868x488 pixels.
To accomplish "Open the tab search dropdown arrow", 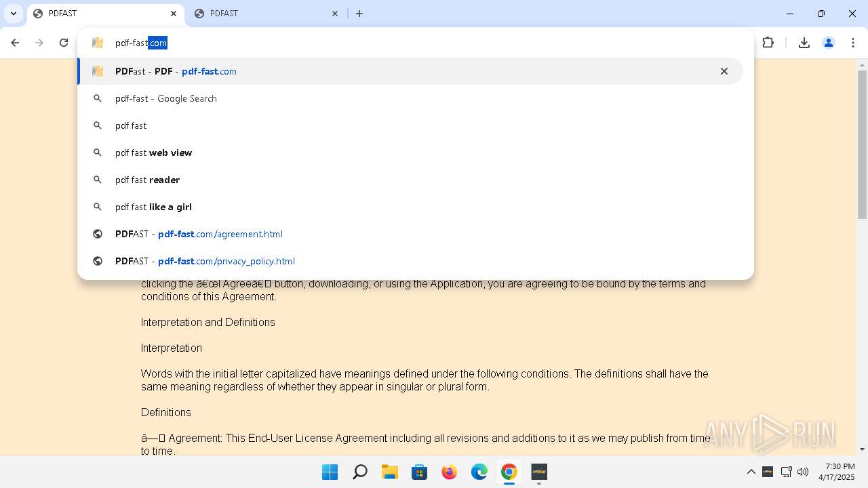I will click(x=13, y=14).
